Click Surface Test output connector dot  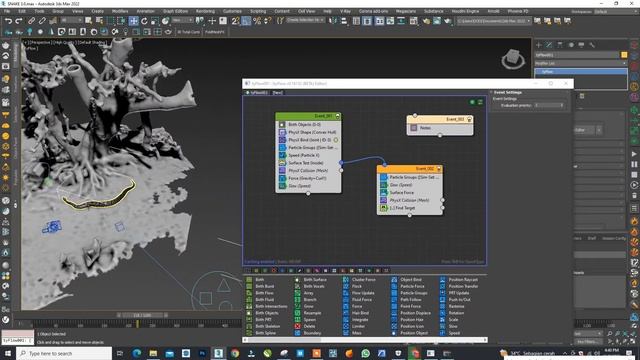pos(341,163)
